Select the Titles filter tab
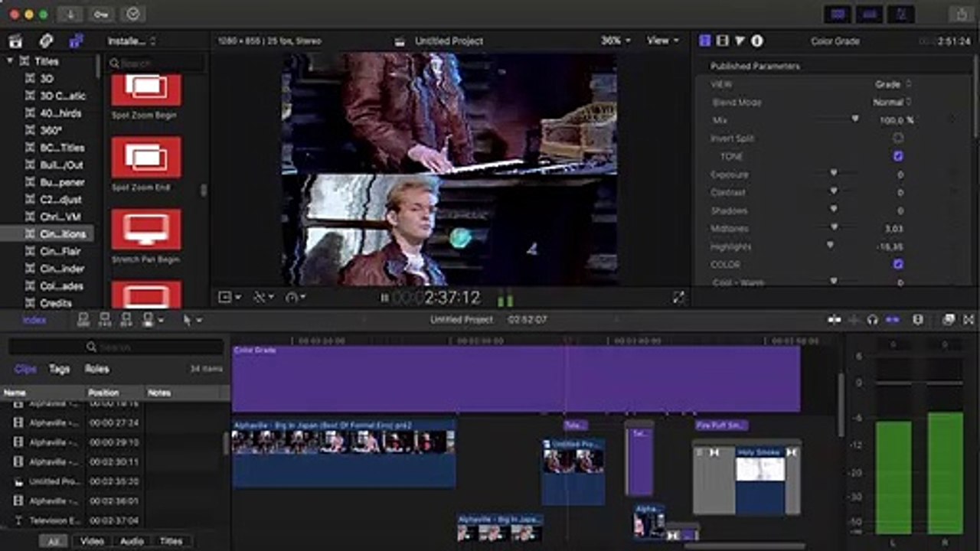 [171, 541]
